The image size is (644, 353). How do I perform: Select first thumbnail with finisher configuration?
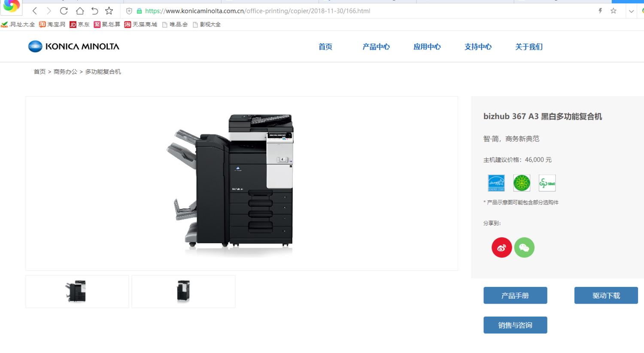point(77,291)
